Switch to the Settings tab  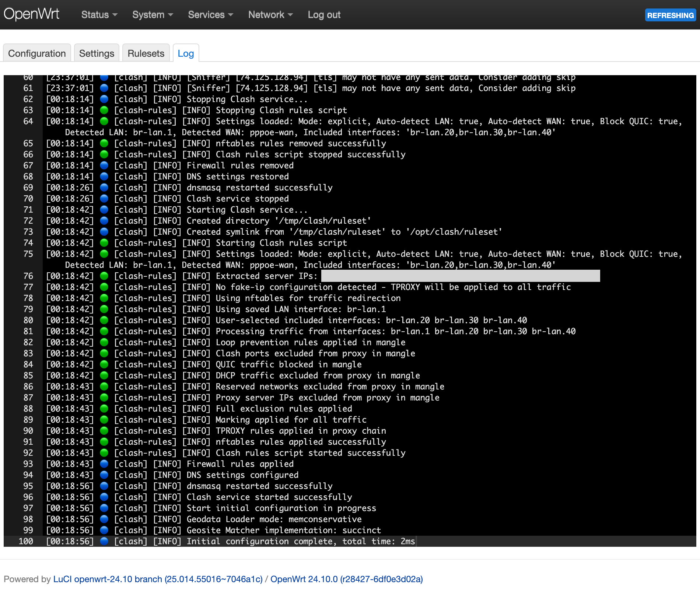97,53
